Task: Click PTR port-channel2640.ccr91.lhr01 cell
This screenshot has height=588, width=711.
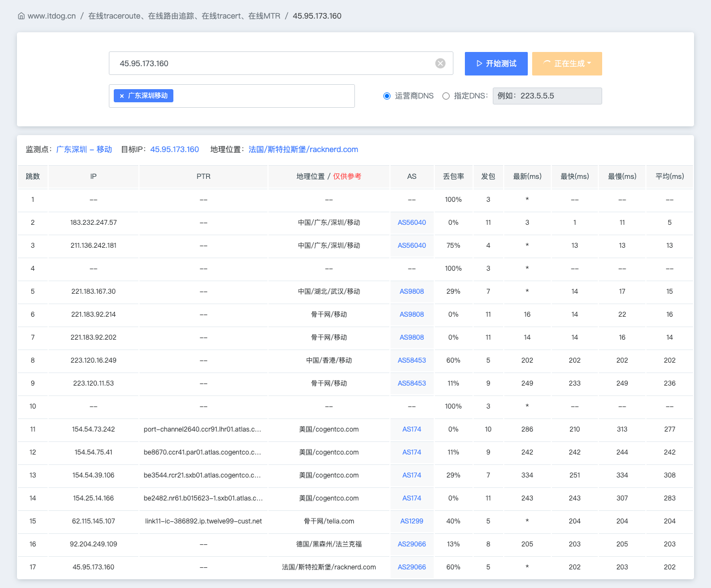Action: pyautogui.click(x=203, y=429)
